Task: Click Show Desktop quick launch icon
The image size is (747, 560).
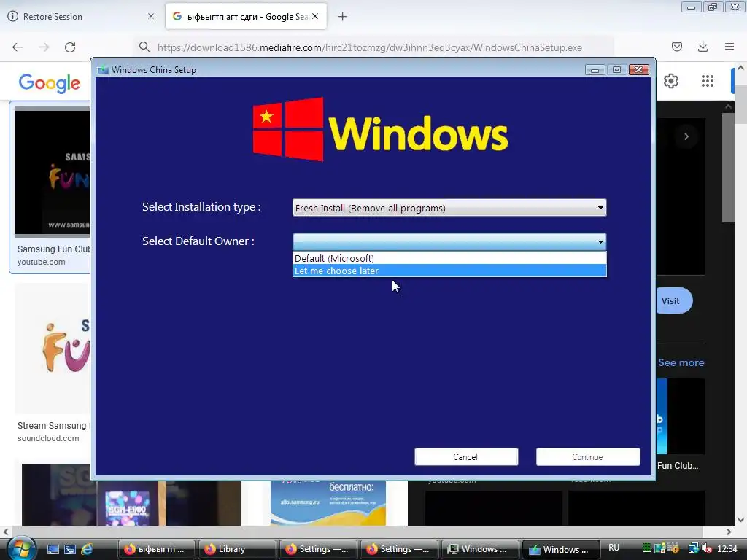Action: coord(53,549)
